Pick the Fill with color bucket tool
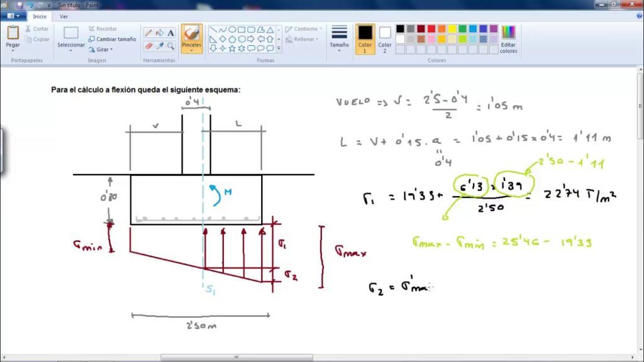Viewport: 644px width, 362px height. [160, 33]
